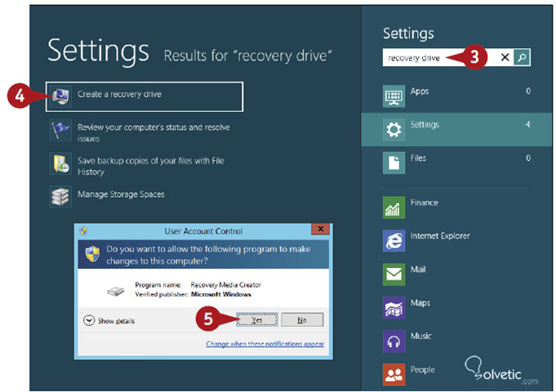Open the Maps app icon
556x392 pixels.
point(394,308)
